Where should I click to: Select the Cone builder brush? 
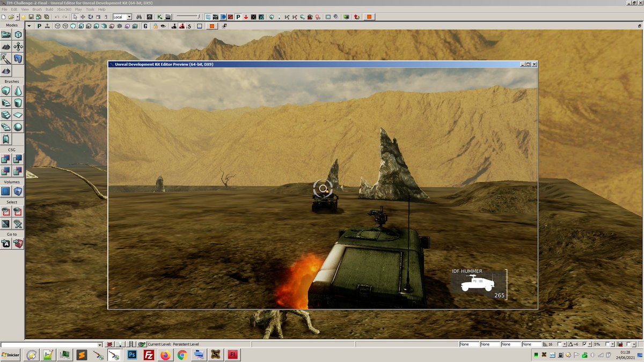pyautogui.click(x=18, y=91)
